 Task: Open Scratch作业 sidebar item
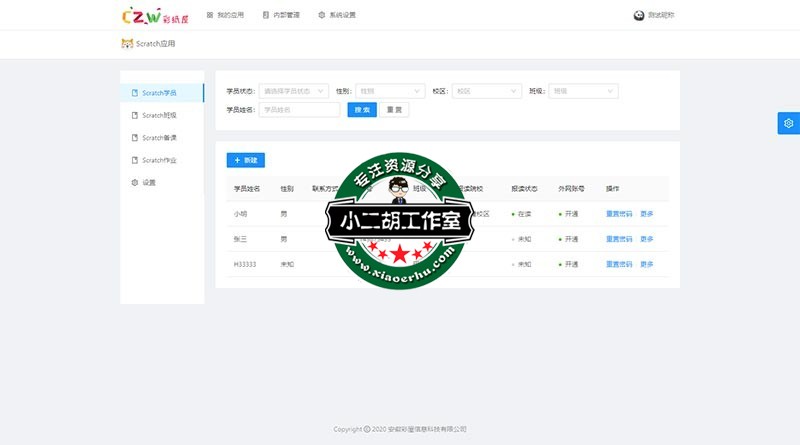(x=159, y=160)
